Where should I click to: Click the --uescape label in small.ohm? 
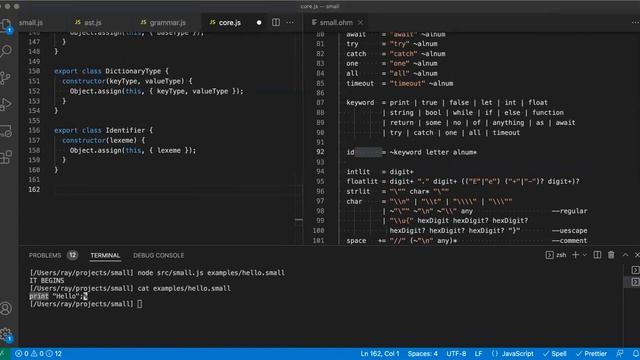pyautogui.click(x=569, y=231)
